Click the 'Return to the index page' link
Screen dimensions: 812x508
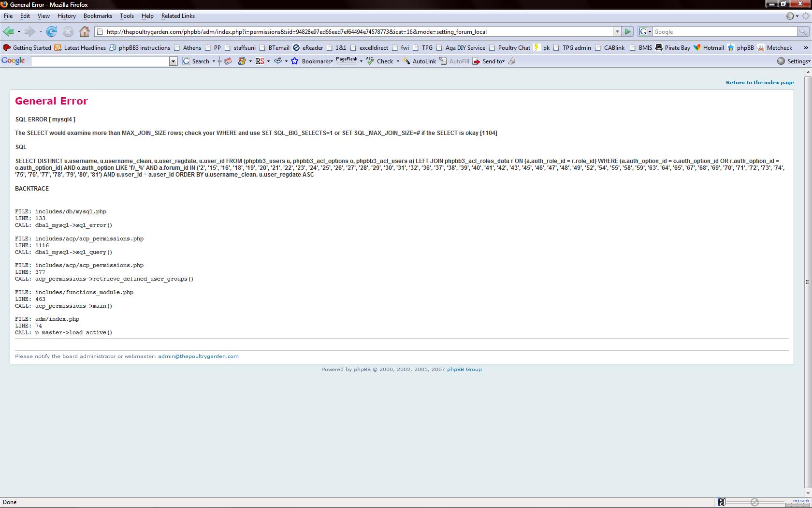pos(759,82)
